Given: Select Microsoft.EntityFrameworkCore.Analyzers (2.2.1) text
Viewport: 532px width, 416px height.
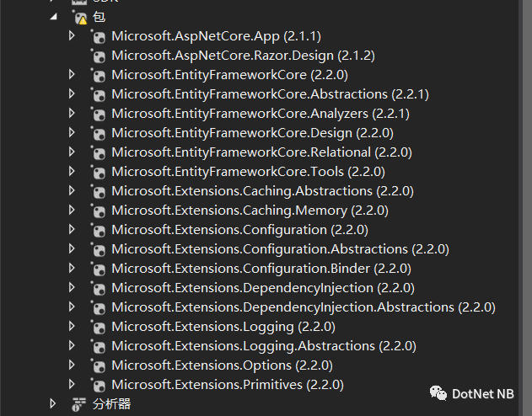Looking at the screenshot, I should point(261,114).
